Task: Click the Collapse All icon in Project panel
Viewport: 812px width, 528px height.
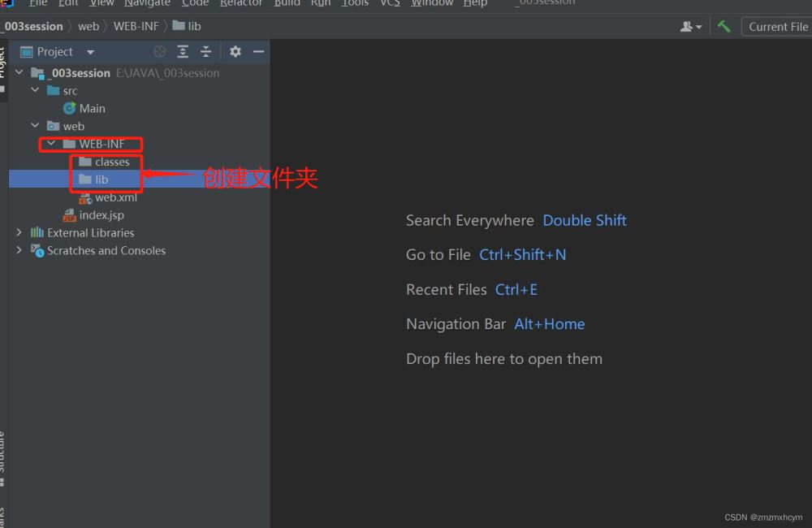Action: [x=206, y=52]
